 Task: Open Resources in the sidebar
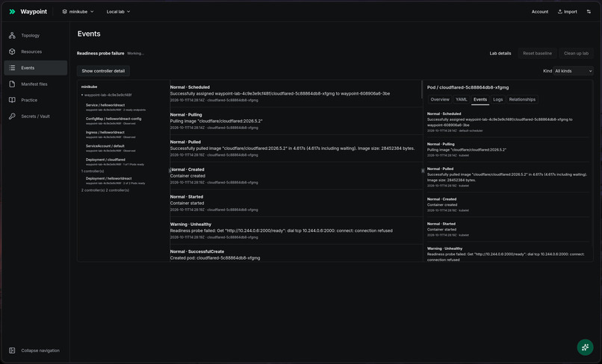pyautogui.click(x=36, y=51)
